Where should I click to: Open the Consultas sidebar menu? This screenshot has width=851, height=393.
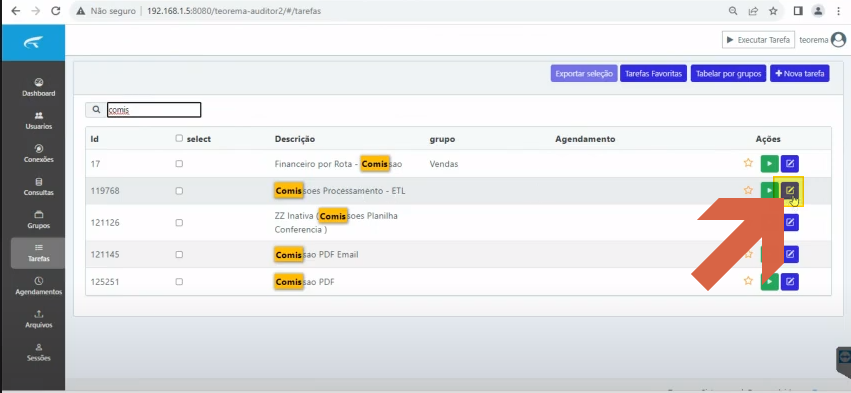39,187
